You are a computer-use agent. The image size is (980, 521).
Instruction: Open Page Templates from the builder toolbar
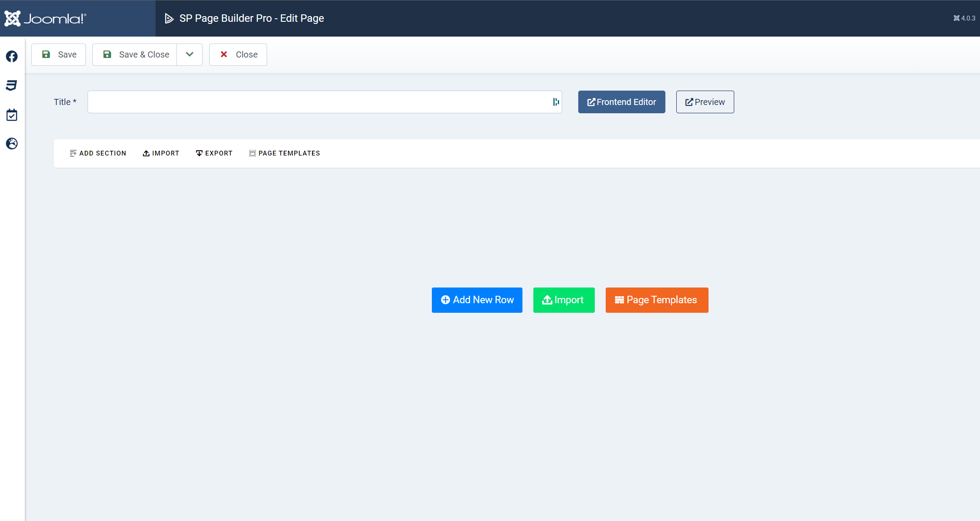click(285, 153)
